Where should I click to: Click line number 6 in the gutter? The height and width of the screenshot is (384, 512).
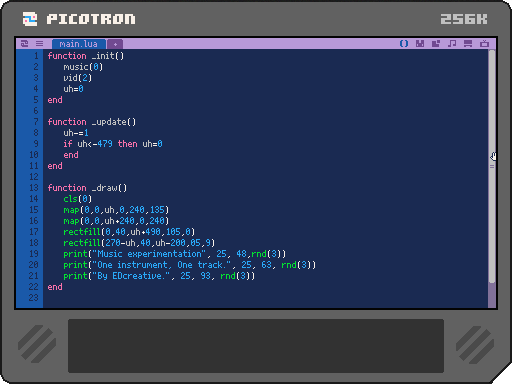[36, 111]
